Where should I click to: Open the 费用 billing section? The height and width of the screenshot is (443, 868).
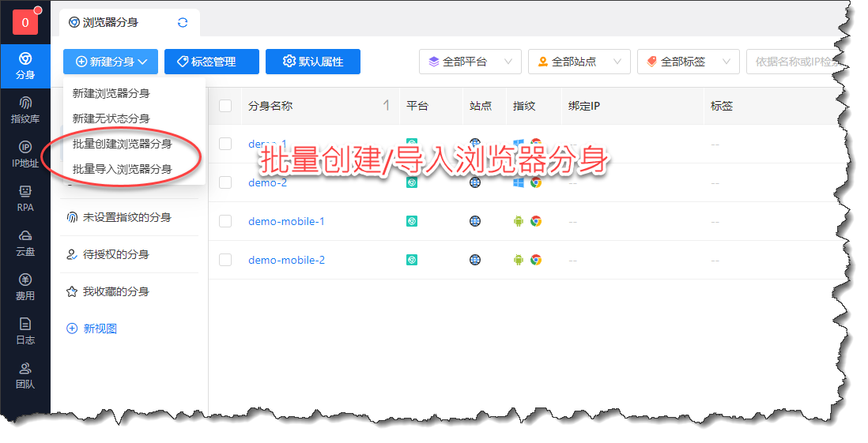click(25, 287)
